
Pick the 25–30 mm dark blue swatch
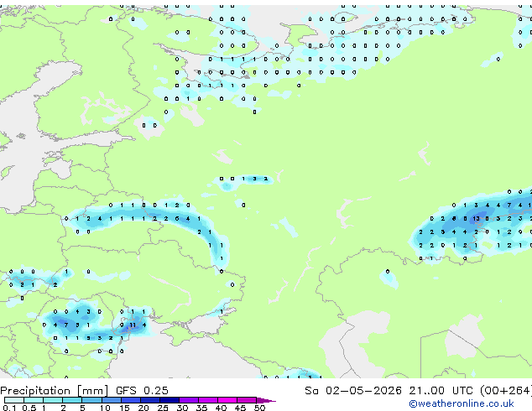pyautogui.click(x=170, y=400)
